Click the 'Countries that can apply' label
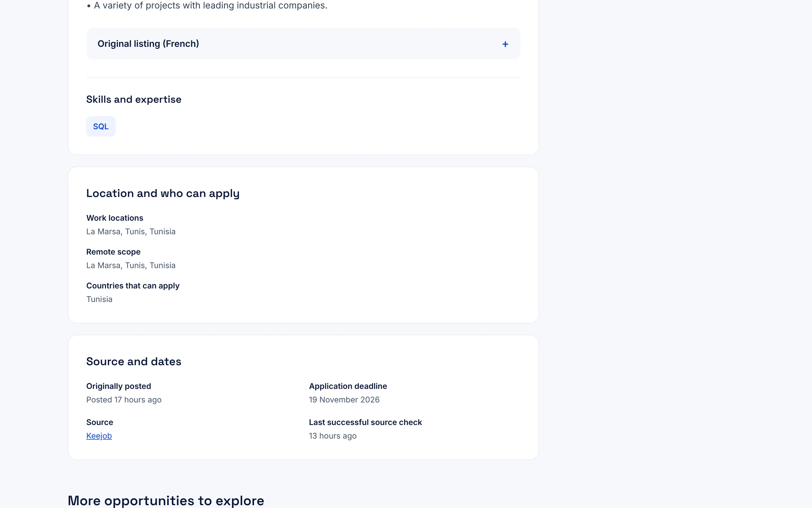The height and width of the screenshot is (508, 812). [x=133, y=286]
